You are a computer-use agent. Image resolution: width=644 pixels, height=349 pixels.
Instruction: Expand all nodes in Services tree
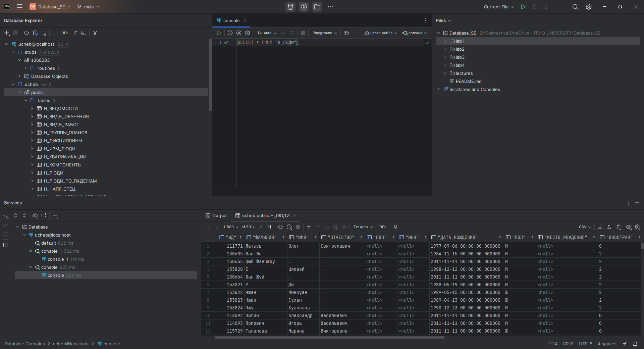(x=15, y=215)
